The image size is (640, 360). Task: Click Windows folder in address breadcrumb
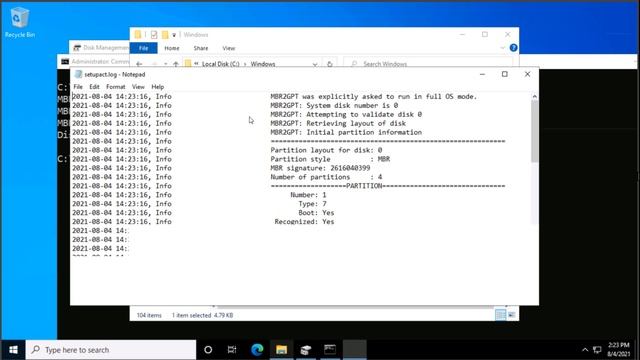(263, 64)
